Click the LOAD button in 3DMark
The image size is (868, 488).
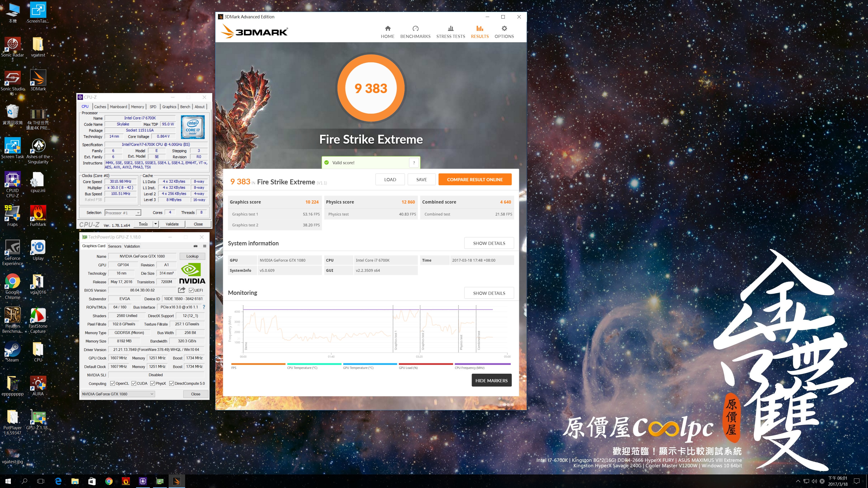pyautogui.click(x=390, y=180)
